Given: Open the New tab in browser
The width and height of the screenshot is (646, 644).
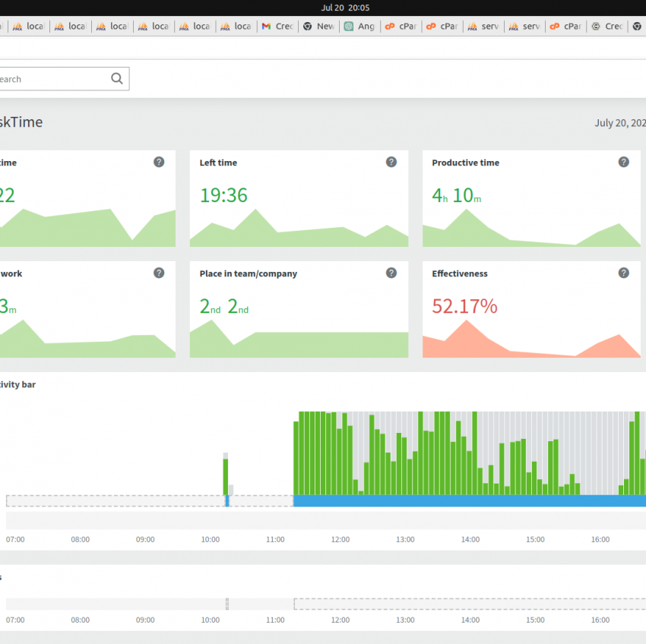Looking at the screenshot, I should click(319, 27).
